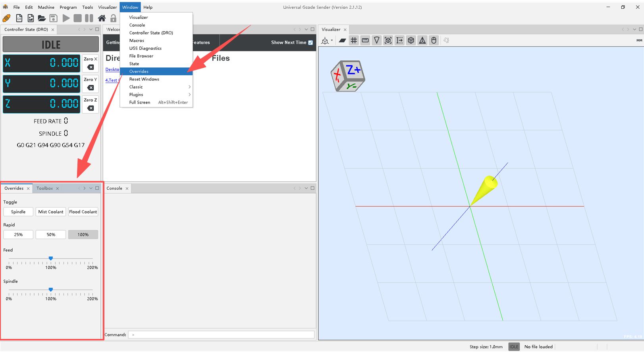Screen dimensions: 644x352
Task: Set rapid override to 50%
Action: (x=51, y=235)
